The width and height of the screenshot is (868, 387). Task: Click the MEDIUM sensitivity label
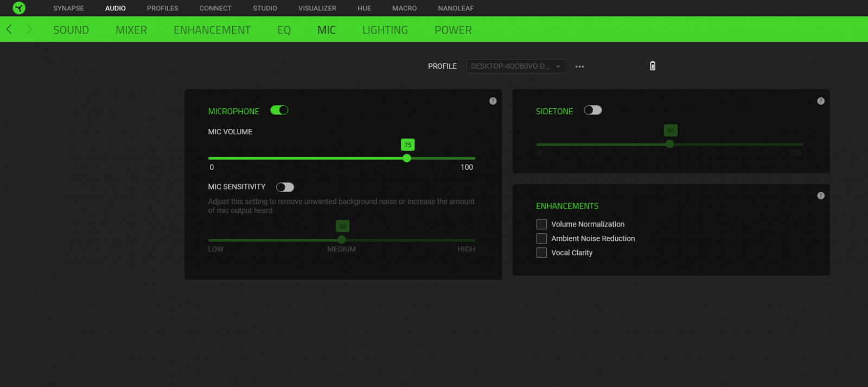click(x=342, y=249)
